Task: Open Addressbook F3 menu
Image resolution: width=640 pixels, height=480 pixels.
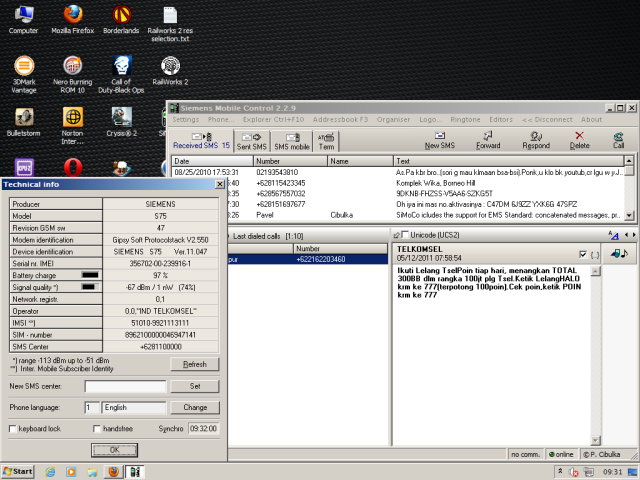Action: pos(340,120)
